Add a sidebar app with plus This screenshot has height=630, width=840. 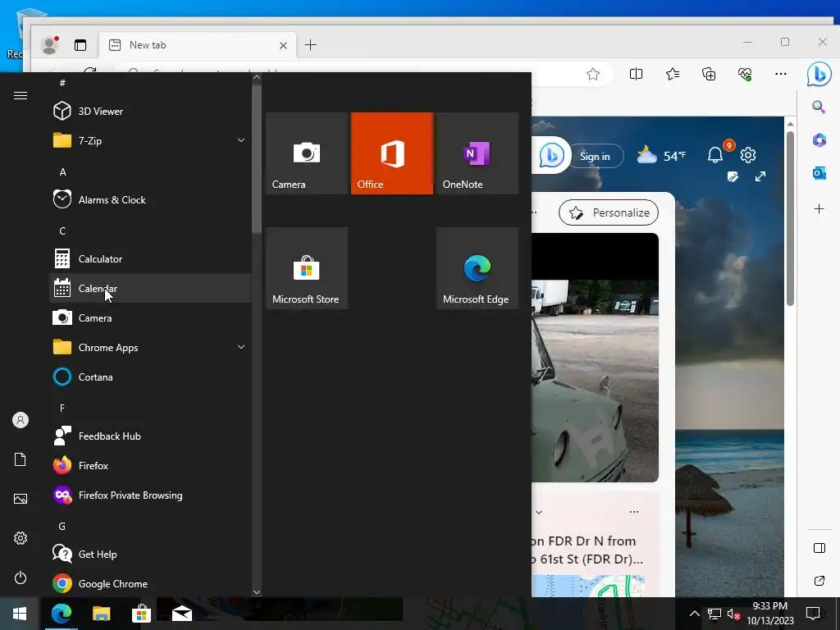pos(819,208)
